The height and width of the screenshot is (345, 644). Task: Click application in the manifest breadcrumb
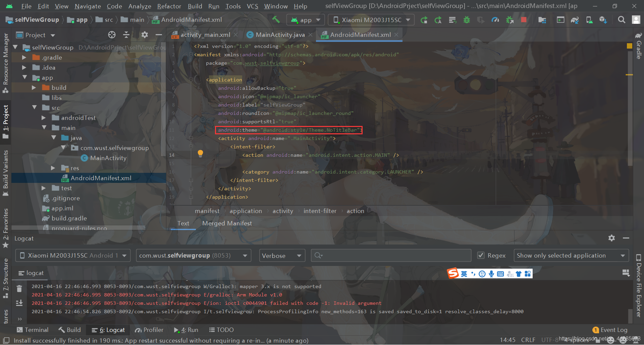click(x=246, y=211)
